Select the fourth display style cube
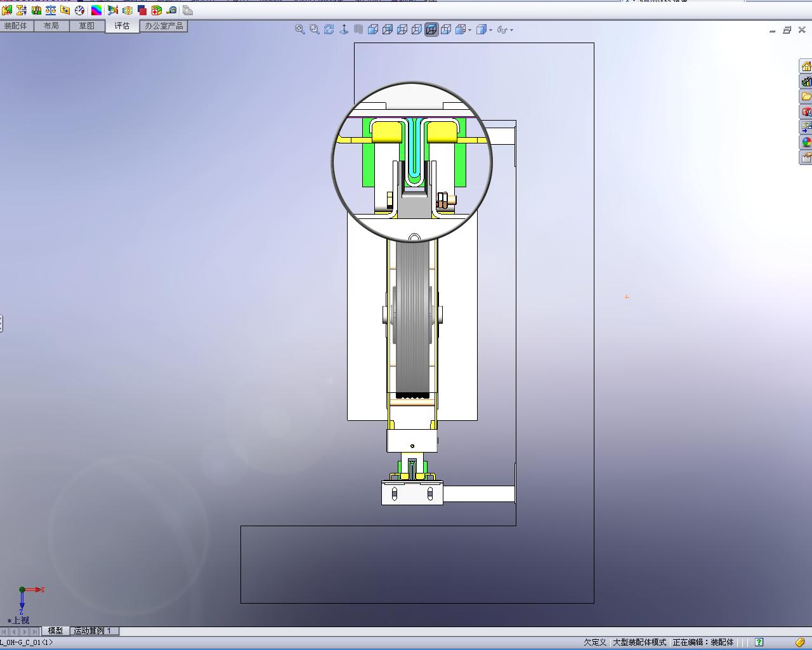 click(417, 29)
